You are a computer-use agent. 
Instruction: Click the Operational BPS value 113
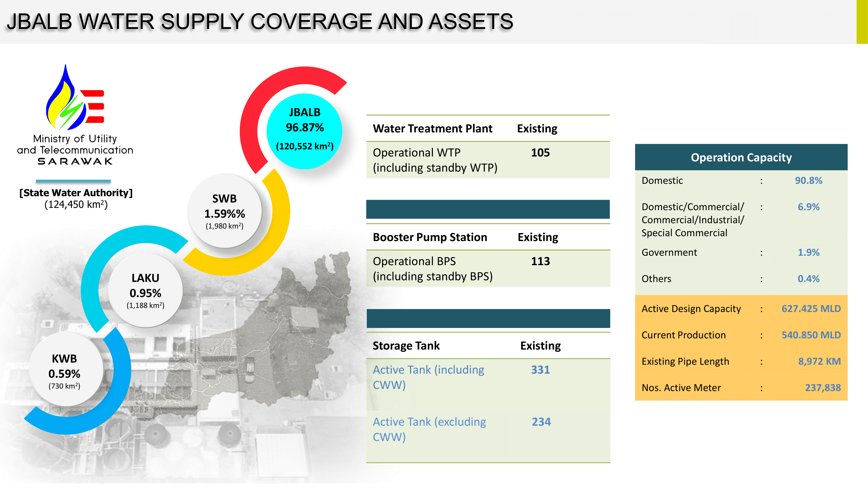click(540, 261)
